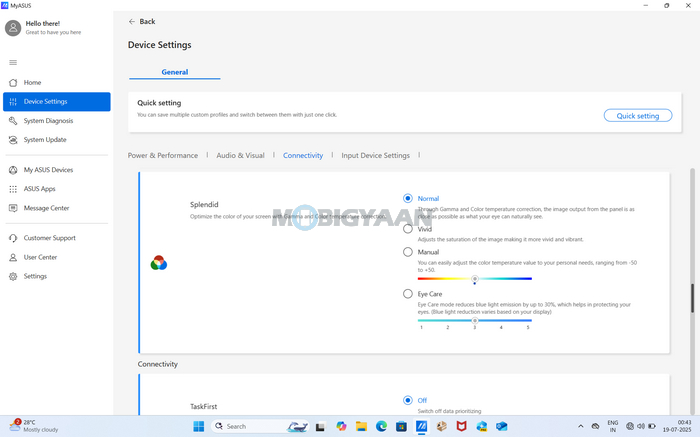Open Settings in the sidebar
700x437 pixels.
tap(57, 276)
